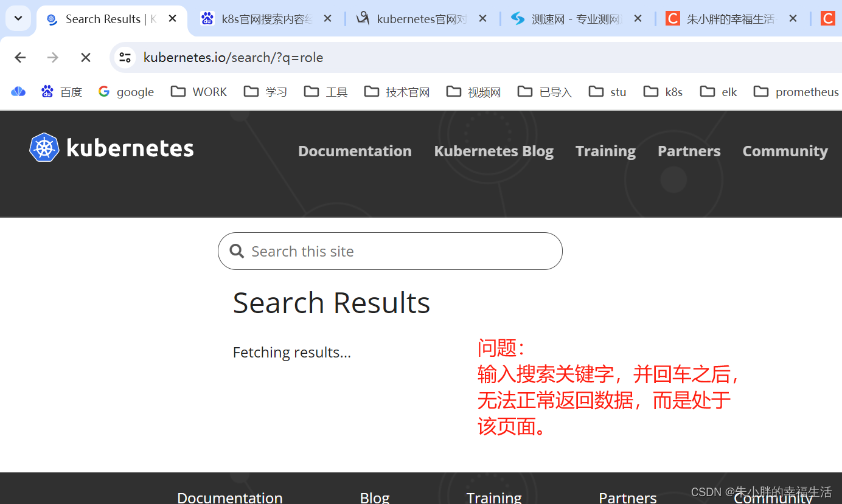Open the tab search dropdown arrow
This screenshot has width=842, height=504.
[18, 18]
